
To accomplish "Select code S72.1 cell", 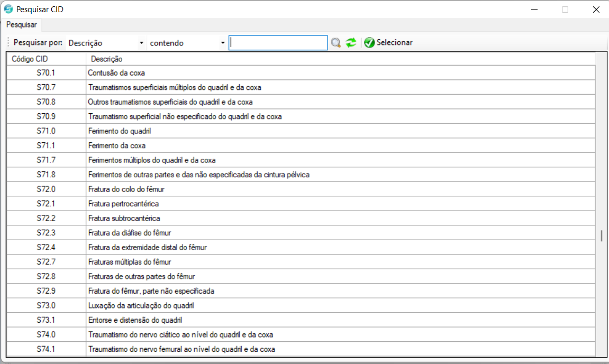I will pyautogui.click(x=46, y=204).
